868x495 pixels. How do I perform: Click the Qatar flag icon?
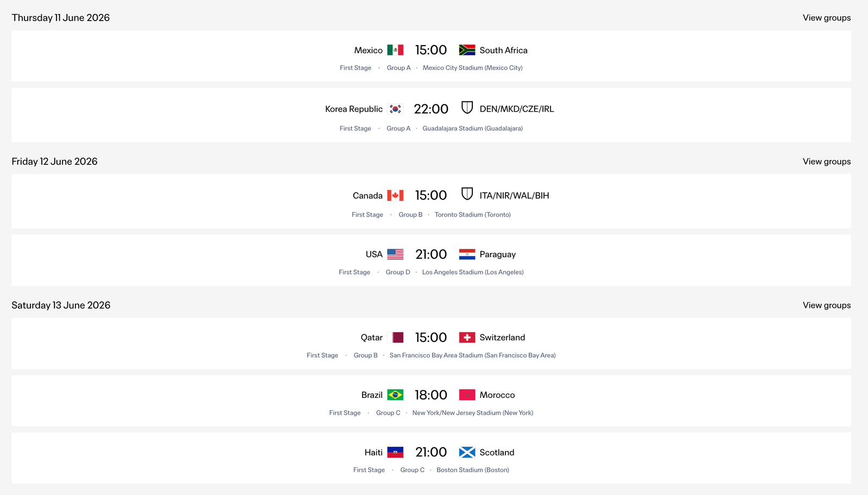tap(395, 338)
